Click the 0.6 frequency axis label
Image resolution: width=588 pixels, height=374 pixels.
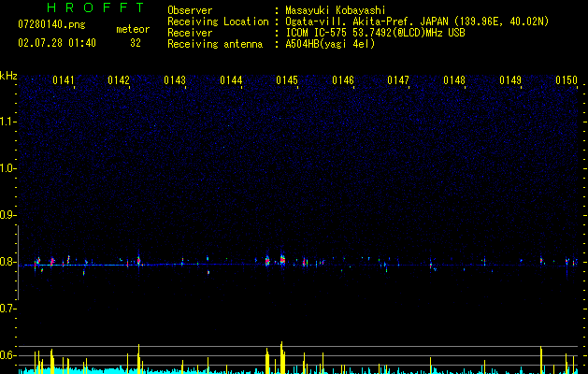pos(7,355)
